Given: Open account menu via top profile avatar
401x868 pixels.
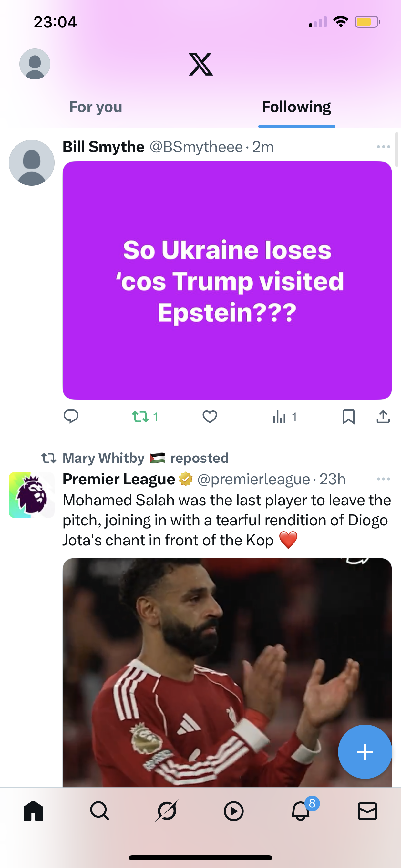Looking at the screenshot, I should [x=35, y=64].
